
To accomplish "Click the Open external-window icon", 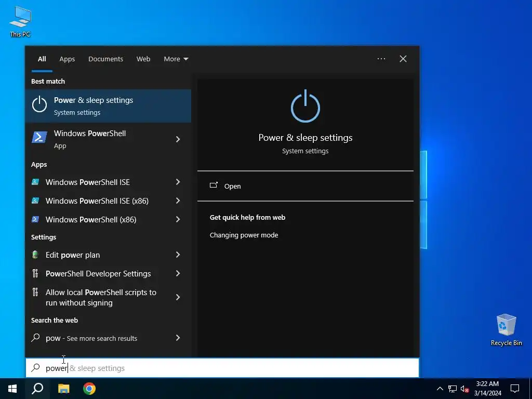I will point(214,185).
